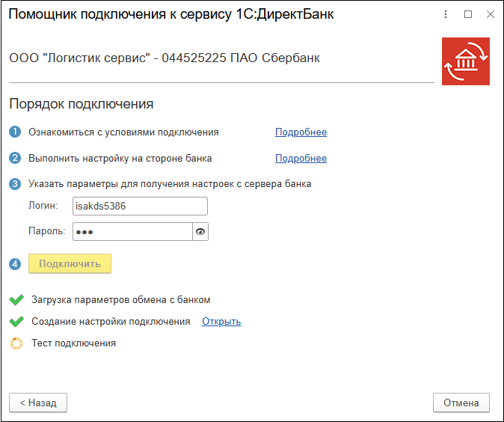This screenshot has width=504, height=422.
Task: Select text Тест подключения
Action: pos(73,343)
